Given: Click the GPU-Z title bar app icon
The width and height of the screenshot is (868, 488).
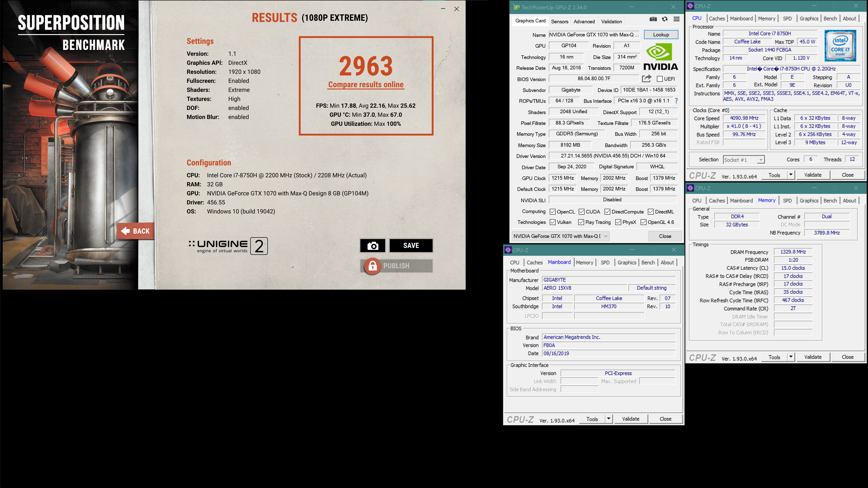Looking at the screenshot, I should (x=516, y=7).
